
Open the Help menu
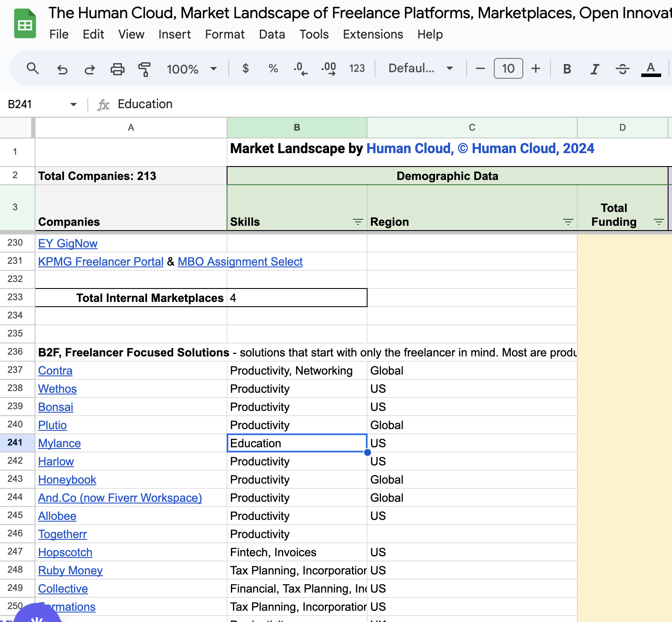coord(430,34)
